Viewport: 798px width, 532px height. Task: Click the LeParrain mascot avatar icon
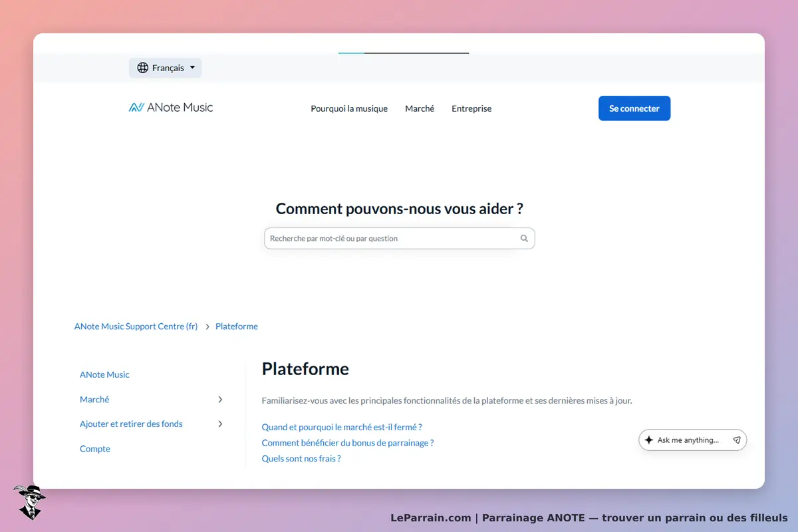click(x=29, y=502)
